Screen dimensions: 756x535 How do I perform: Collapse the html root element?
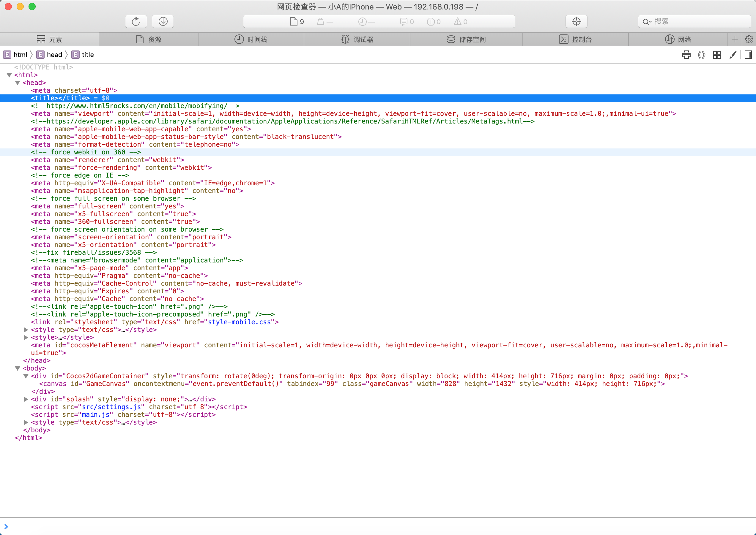point(9,75)
